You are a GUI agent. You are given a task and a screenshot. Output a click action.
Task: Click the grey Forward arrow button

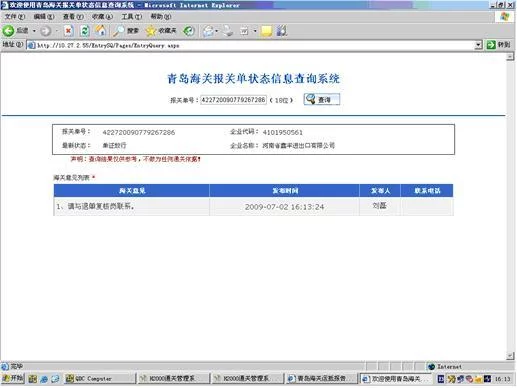point(46,31)
